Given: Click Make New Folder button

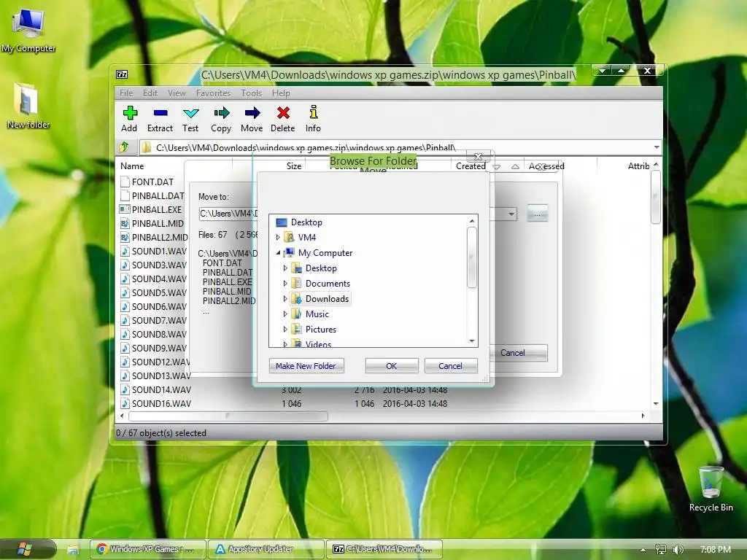Looking at the screenshot, I should pos(306,366).
